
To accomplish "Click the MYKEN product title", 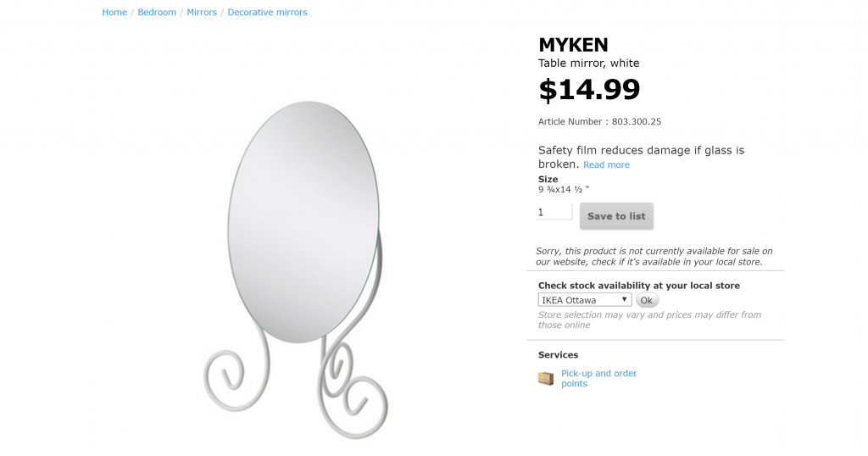I will pyautogui.click(x=573, y=45).
